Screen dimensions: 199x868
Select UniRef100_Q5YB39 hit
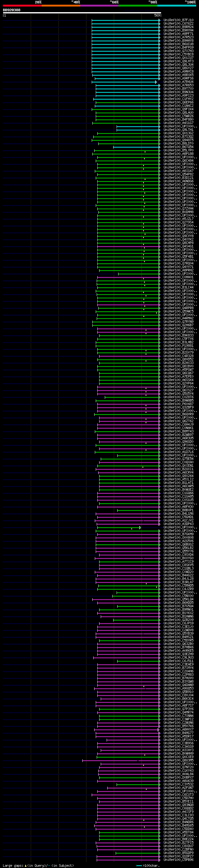pos(178,634)
